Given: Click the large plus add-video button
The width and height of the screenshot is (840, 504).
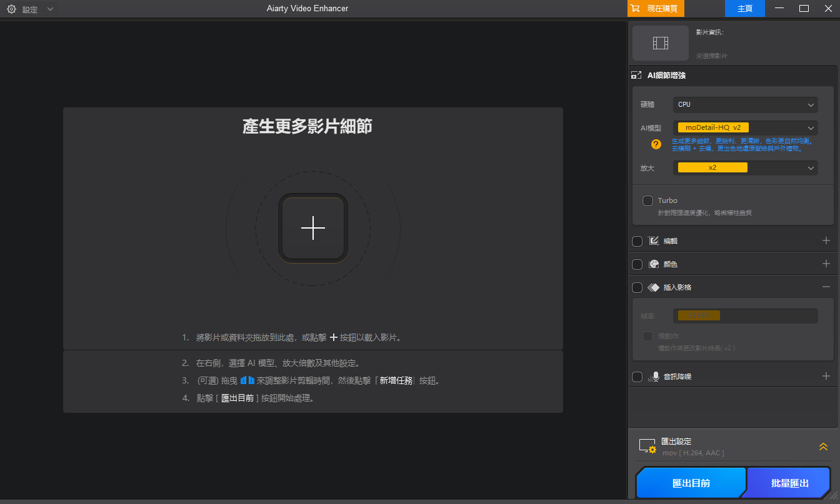Looking at the screenshot, I should (313, 229).
